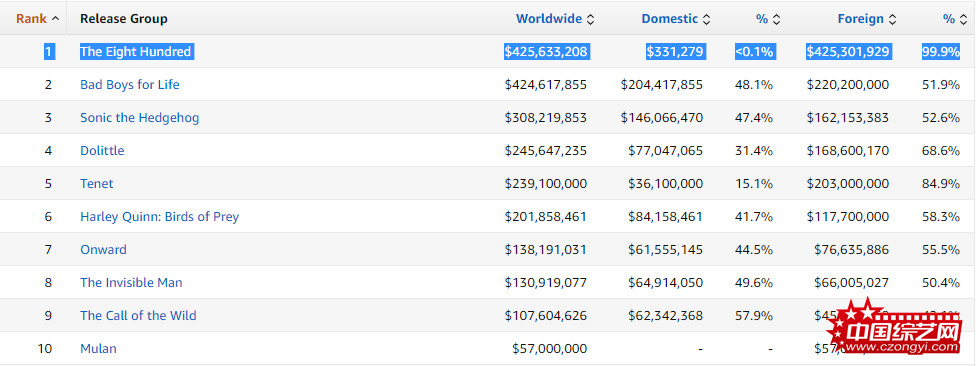Open Harley Quinn: Birds of Prey link

point(159,217)
